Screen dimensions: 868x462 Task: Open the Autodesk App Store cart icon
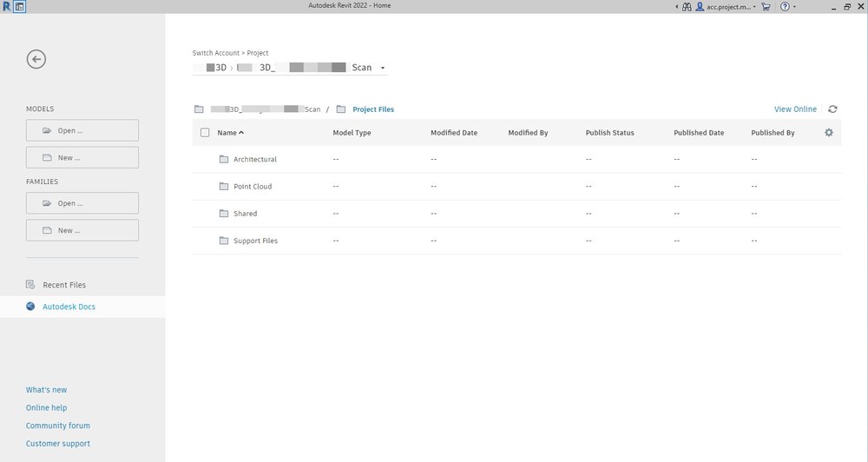(x=766, y=7)
